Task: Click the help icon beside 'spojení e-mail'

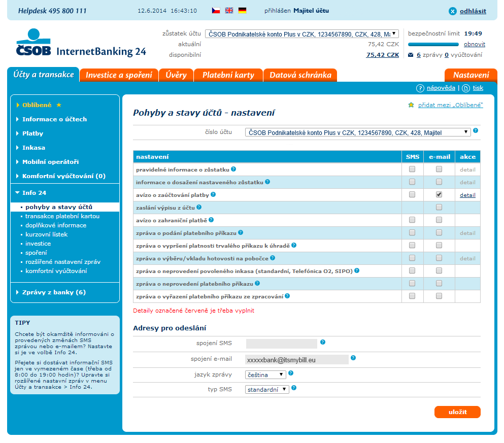Action: click(x=353, y=358)
